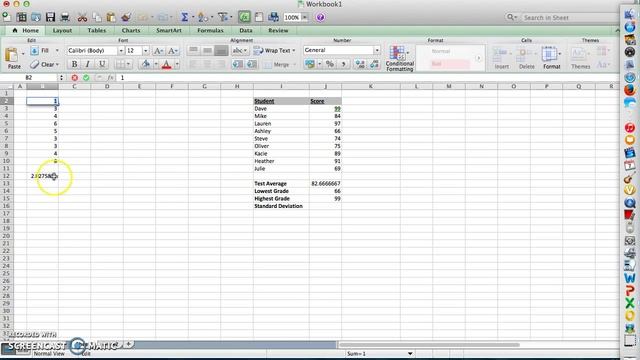Select the Format Painter brush icon
640x360 pixels.
(x=126, y=17)
